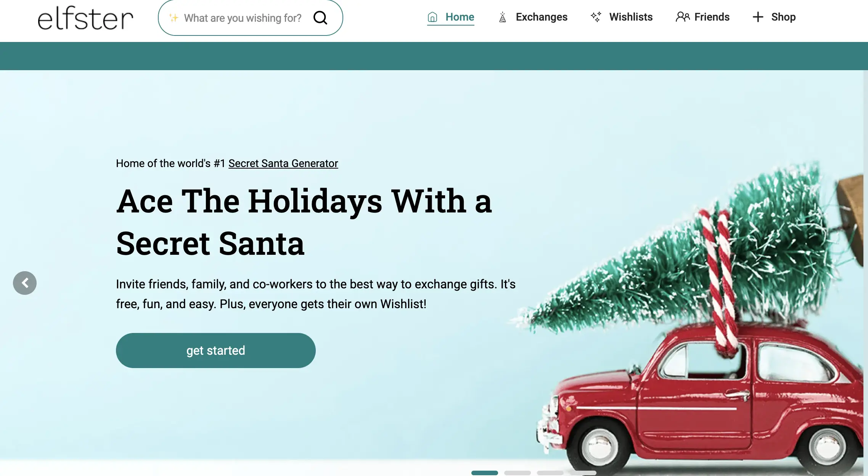Image resolution: width=868 pixels, height=476 pixels.
Task: Click the people icon beside Friends
Action: pos(683,17)
